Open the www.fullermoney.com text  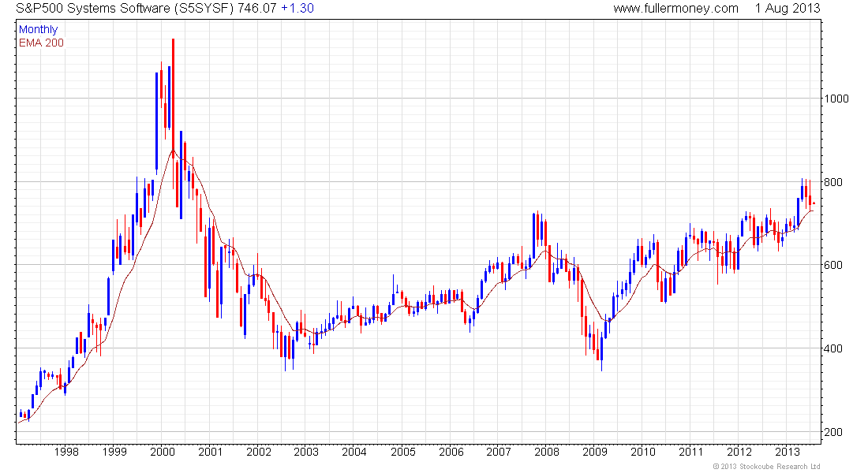[676, 9]
